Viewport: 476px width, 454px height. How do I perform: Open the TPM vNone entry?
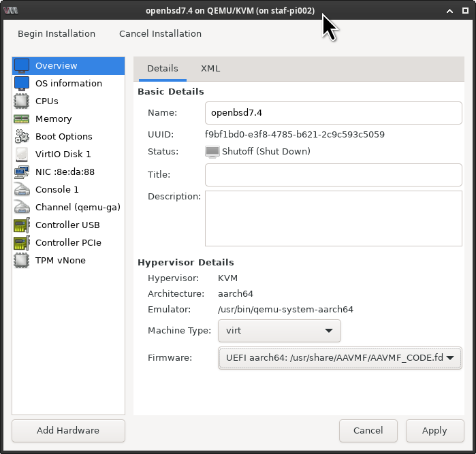pyautogui.click(x=60, y=261)
